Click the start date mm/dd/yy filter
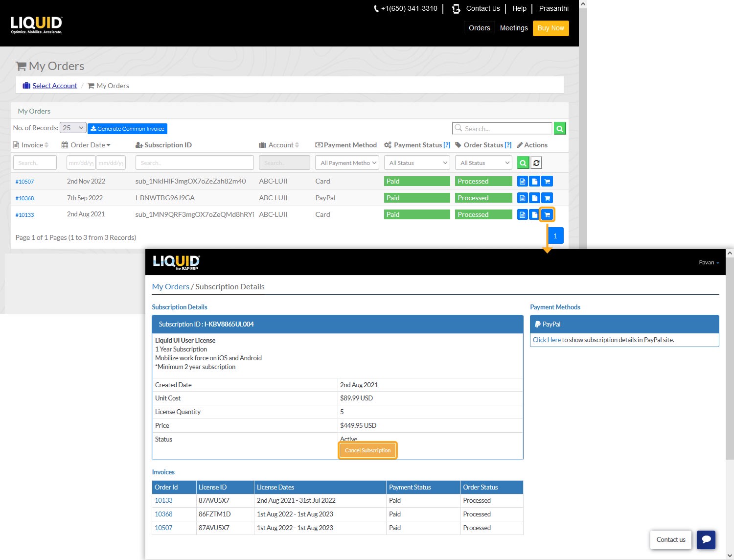Viewport: 734px width, 560px height. tap(81, 163)
